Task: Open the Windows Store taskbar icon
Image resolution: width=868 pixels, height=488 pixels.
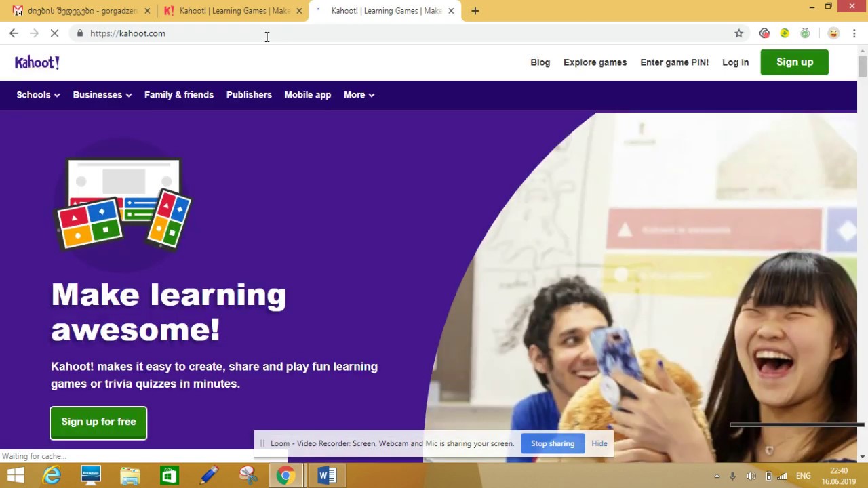Action: coord(169,476)
